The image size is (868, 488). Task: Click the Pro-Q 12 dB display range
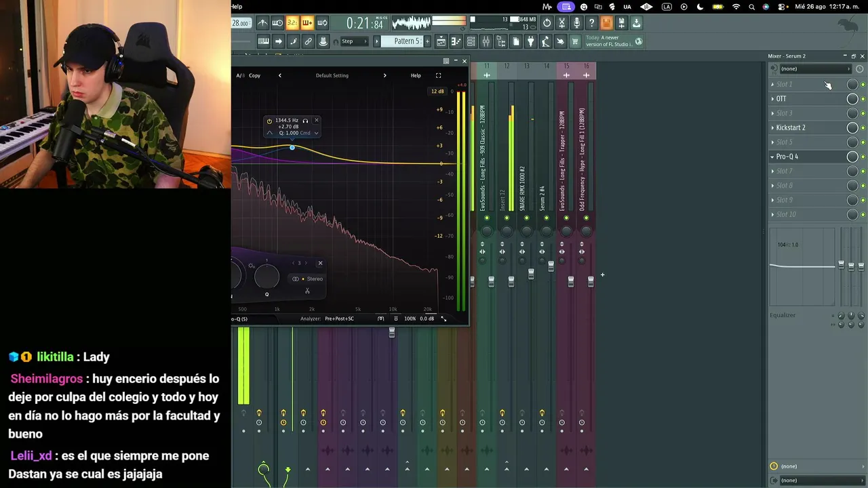[x=437, y=91]
